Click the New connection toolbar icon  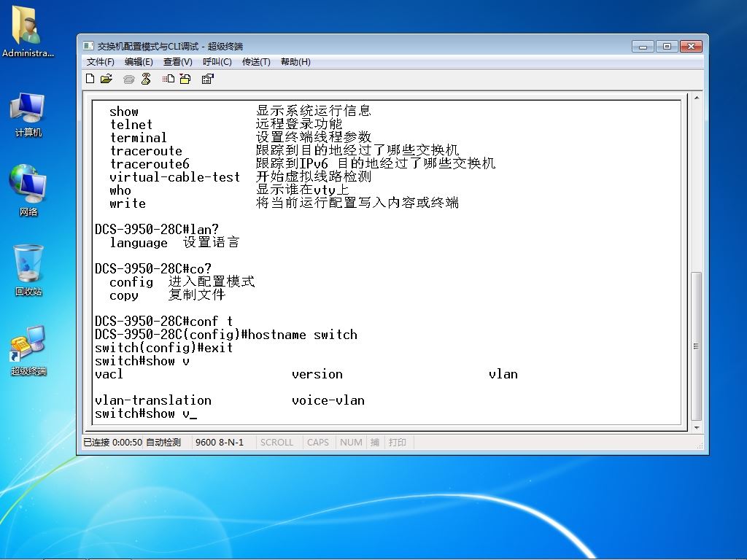coord(90,79)
